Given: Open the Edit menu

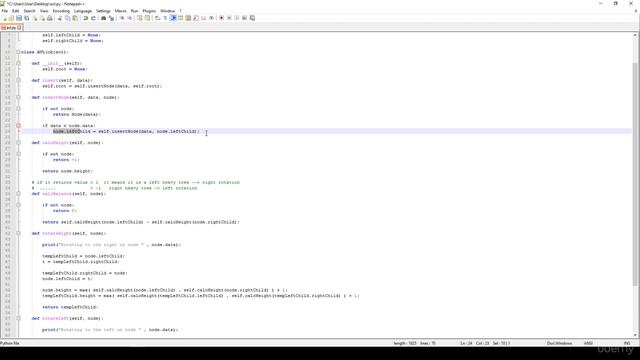Looking at the screenshot, I should point(16,11).
